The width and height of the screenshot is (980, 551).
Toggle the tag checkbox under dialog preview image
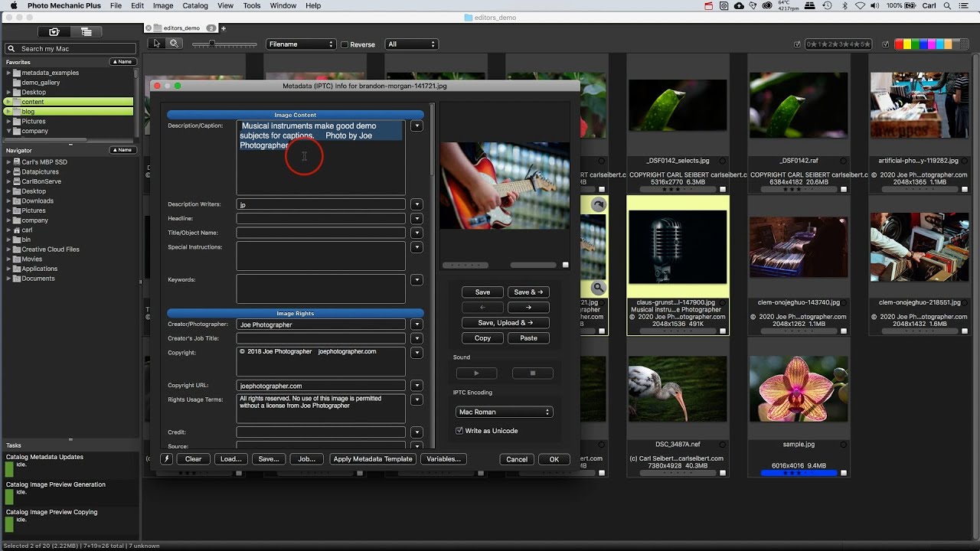click(x=566, y=265)
